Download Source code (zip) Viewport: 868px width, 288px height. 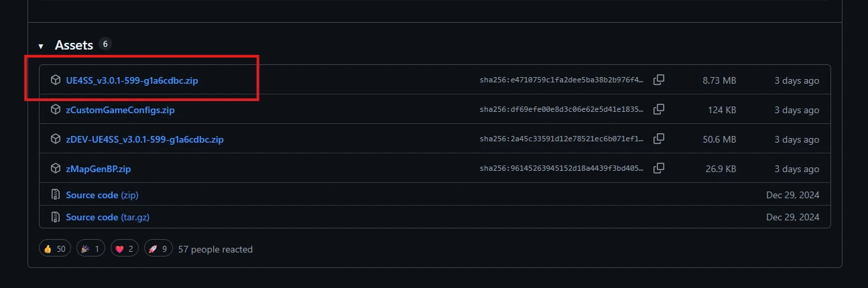tap(102, 195)
